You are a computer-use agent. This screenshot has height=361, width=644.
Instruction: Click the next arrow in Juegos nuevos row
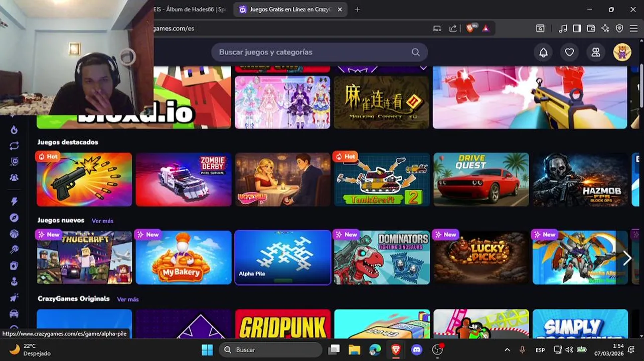(x=626, y=258)
